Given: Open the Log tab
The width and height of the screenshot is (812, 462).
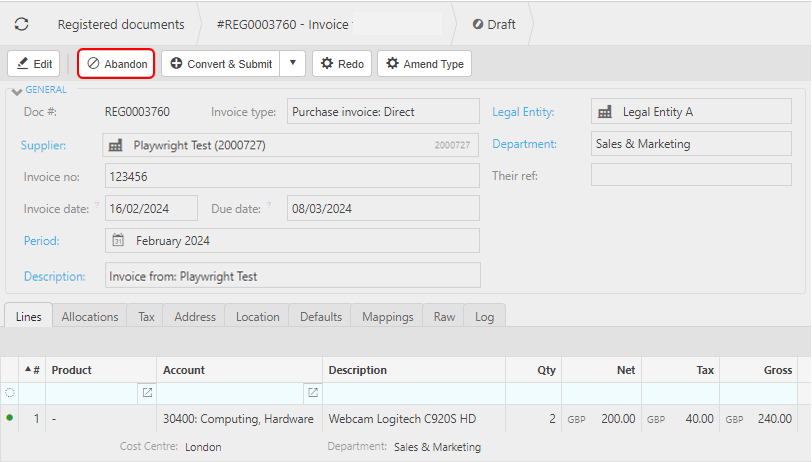Looking at the screenshot, I should pyautogui.click(x=485, y=317).
